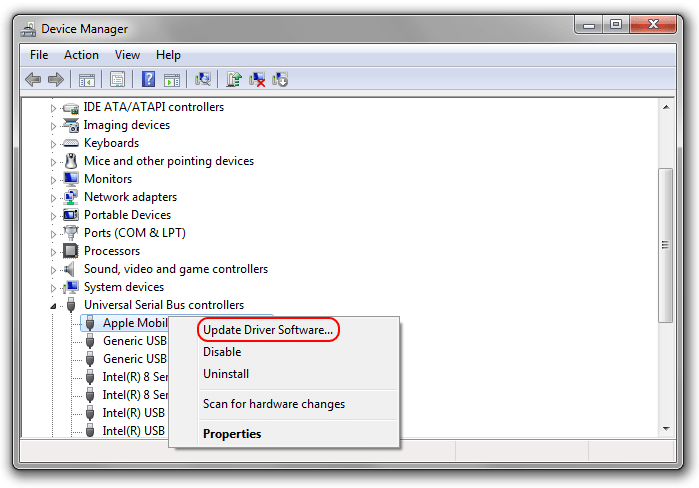Click Scan for hardware changes toolbar icon
This screenshot has height=488, width=699.
[203, 79]
